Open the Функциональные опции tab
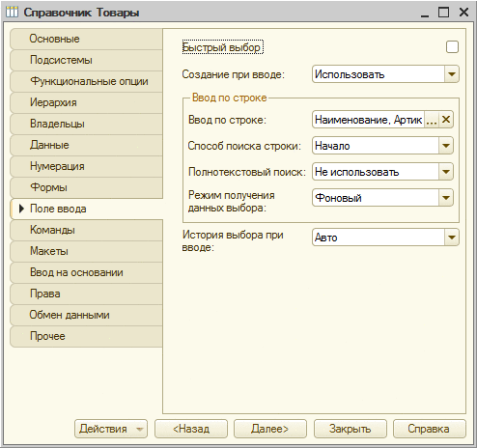Screen dimensions: 477x448 [86, 81]
